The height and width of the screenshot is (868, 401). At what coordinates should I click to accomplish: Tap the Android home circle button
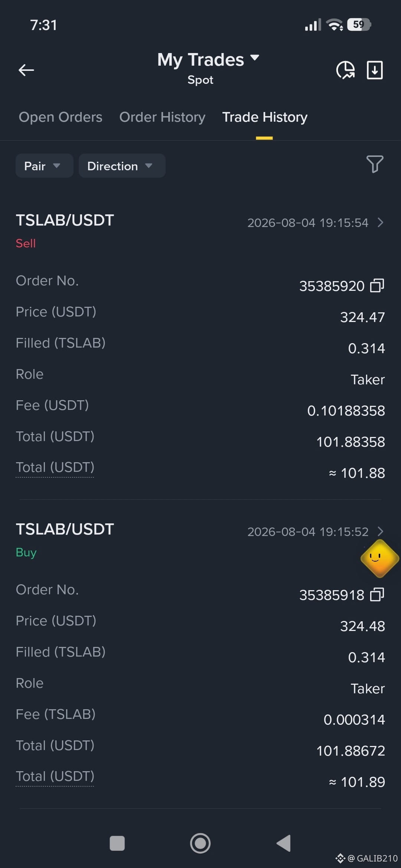200,843
